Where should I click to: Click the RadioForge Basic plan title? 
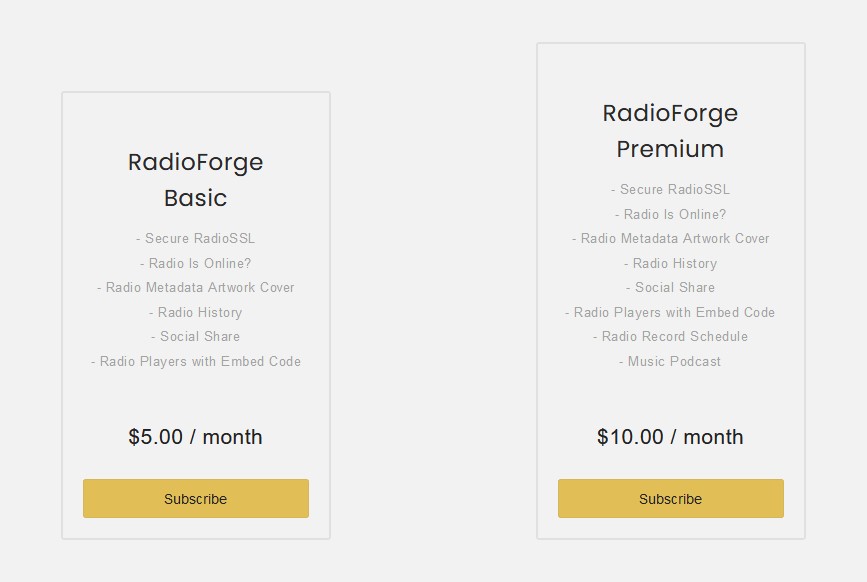196,180
